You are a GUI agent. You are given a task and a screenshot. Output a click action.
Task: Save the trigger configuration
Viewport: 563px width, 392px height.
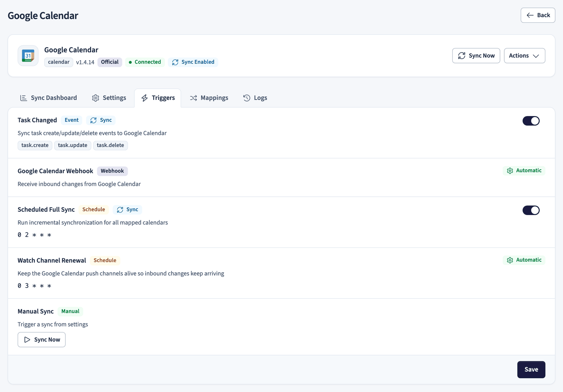[x=531, y=369]
